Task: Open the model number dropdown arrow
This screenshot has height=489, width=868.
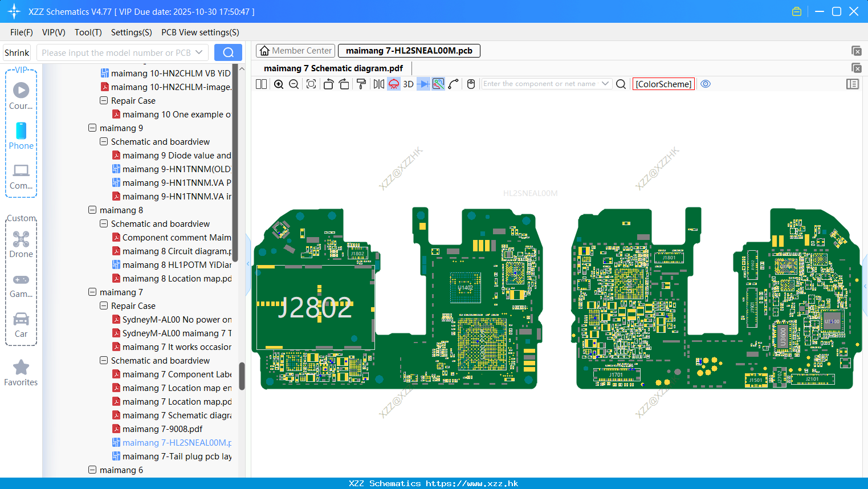Action: [x=199, y=52]
